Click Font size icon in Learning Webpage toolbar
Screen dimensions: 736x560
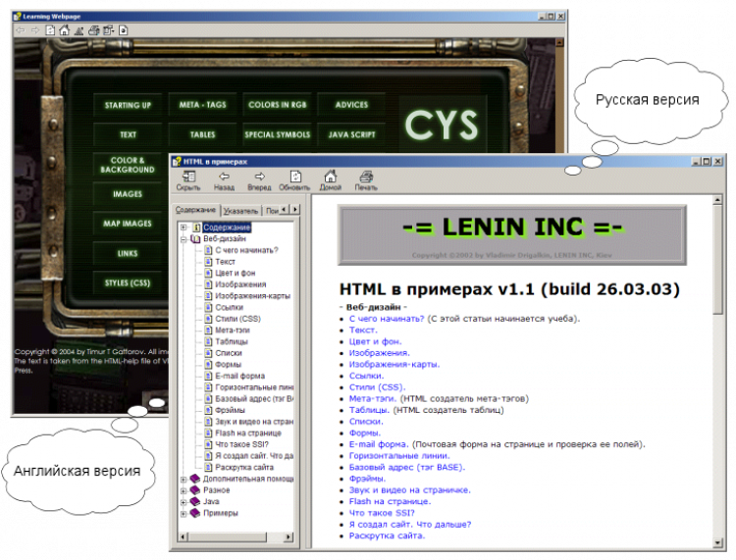(79, 31)
